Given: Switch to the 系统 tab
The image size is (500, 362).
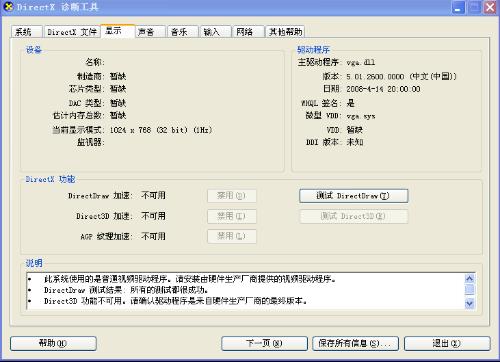Looking at the screenshot, I should pos(27,32).
